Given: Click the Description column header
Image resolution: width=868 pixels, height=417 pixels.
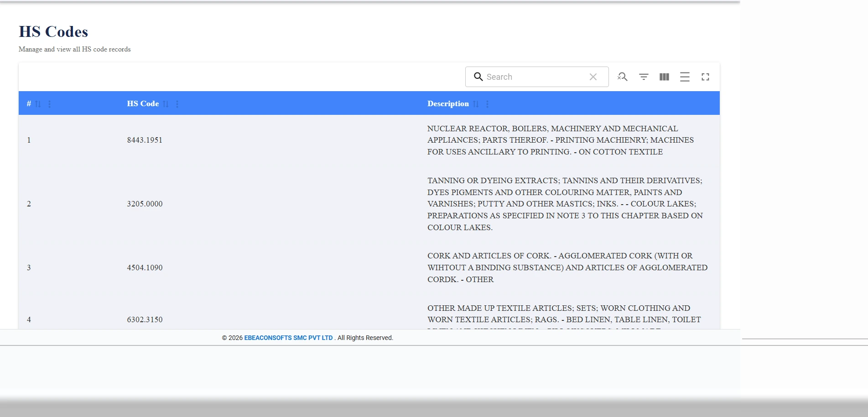Looking at the screenshot, I should point(448,104).
